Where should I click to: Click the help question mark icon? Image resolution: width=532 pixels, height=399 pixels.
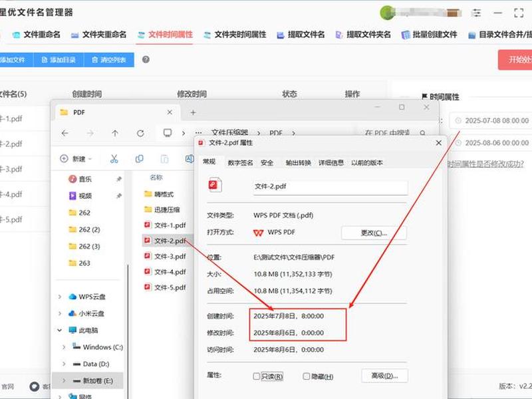[146, 60]
